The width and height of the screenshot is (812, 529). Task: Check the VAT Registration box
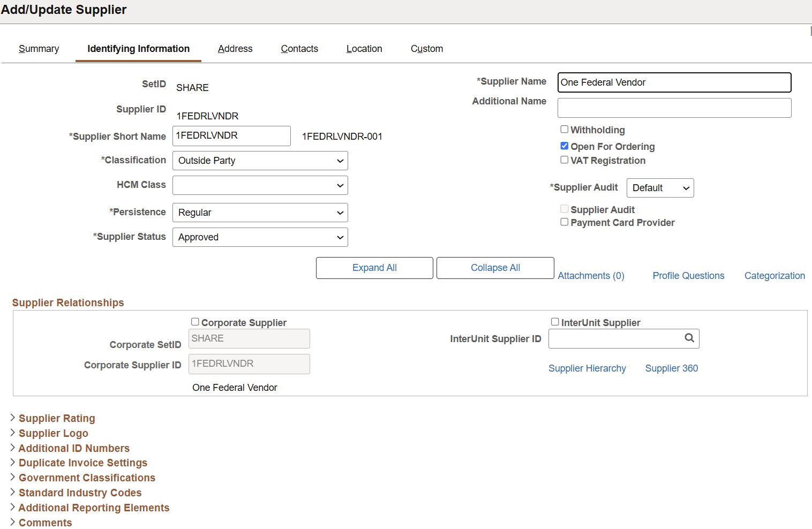(564, 160)
